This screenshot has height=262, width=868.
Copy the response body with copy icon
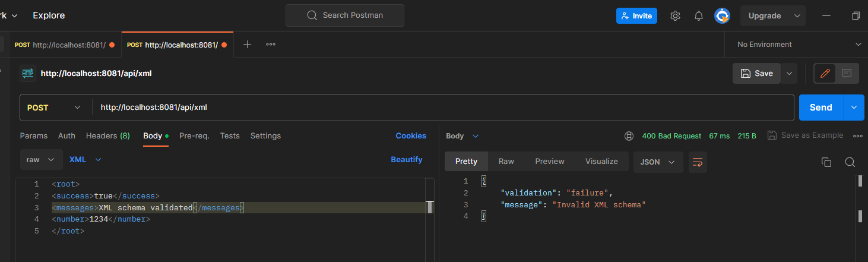[826, 162]
